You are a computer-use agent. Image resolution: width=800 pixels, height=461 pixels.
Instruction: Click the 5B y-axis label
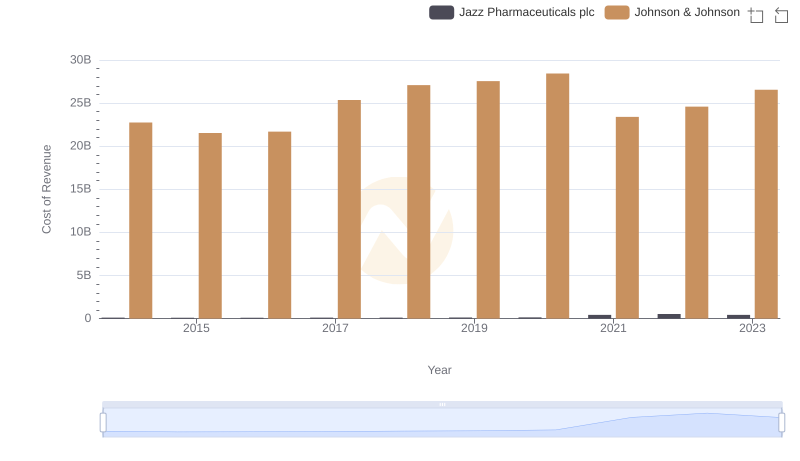[84, 275]
